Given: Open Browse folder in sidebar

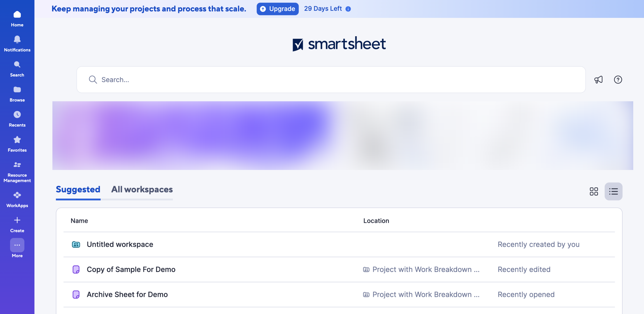Looking at the screenshot, I should point(17,94).
